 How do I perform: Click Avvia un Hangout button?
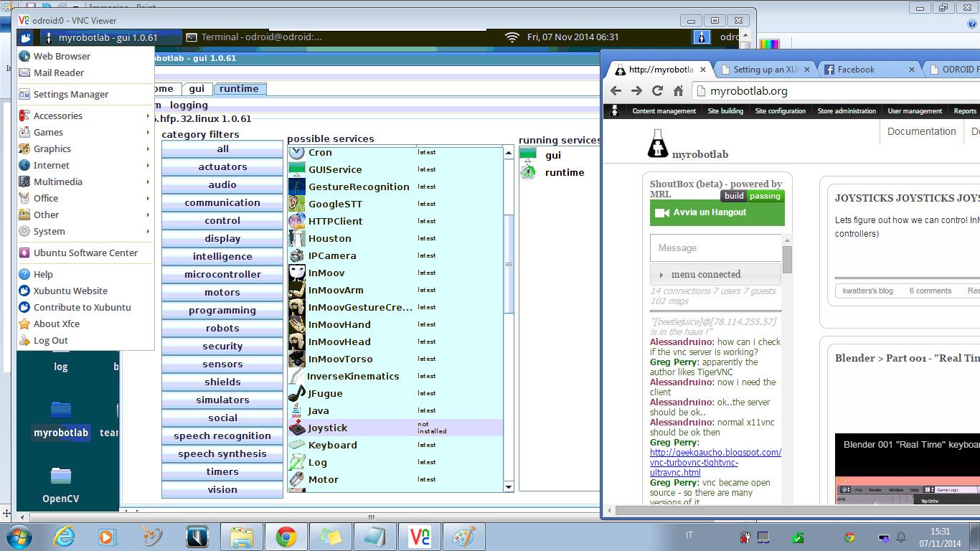coord(717,212)
